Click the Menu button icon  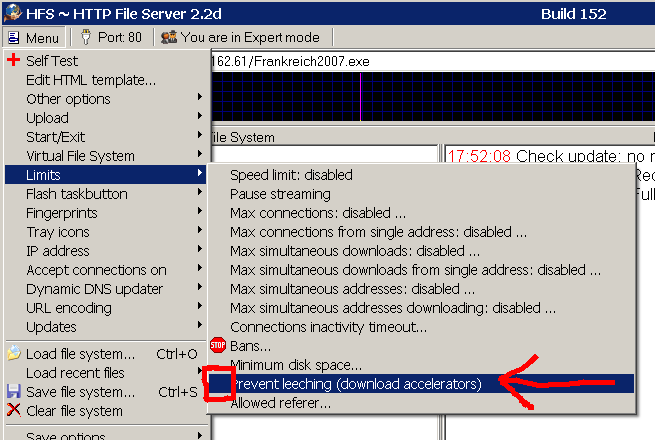[x=13, y=38]
